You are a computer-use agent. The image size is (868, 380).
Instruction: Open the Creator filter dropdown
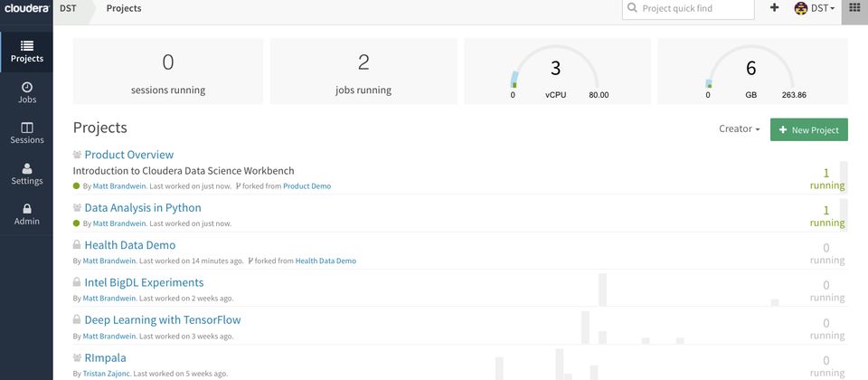tap(739, 129)
